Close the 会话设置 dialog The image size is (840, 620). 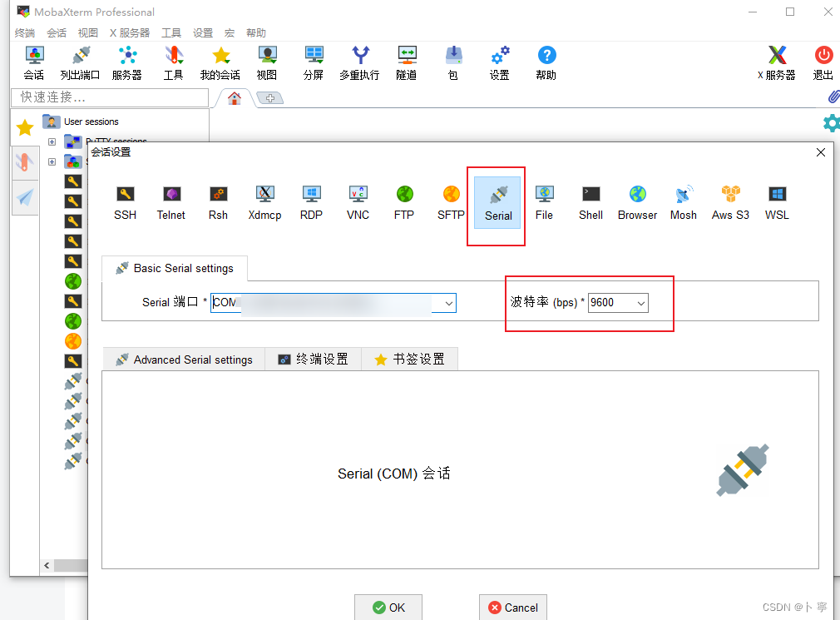coord(821,152)
